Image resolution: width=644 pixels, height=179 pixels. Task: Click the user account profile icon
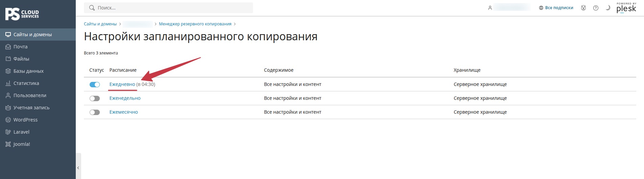point(490,8)
